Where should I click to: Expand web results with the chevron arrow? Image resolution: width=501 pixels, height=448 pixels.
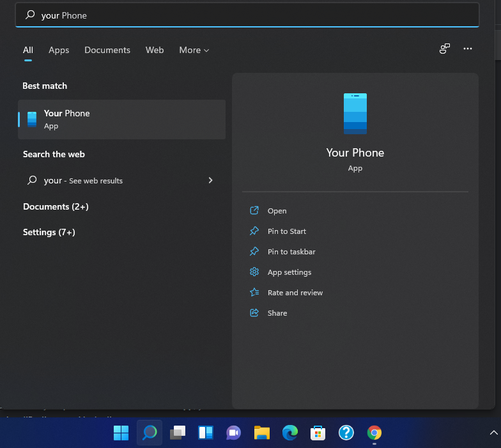pyautogui.click(x=210, y=180)
